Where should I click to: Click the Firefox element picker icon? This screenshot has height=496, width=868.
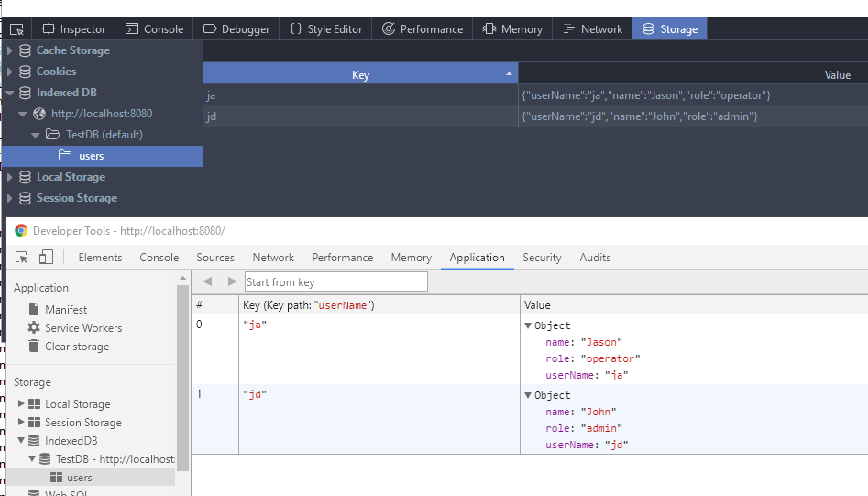(16, 29)
